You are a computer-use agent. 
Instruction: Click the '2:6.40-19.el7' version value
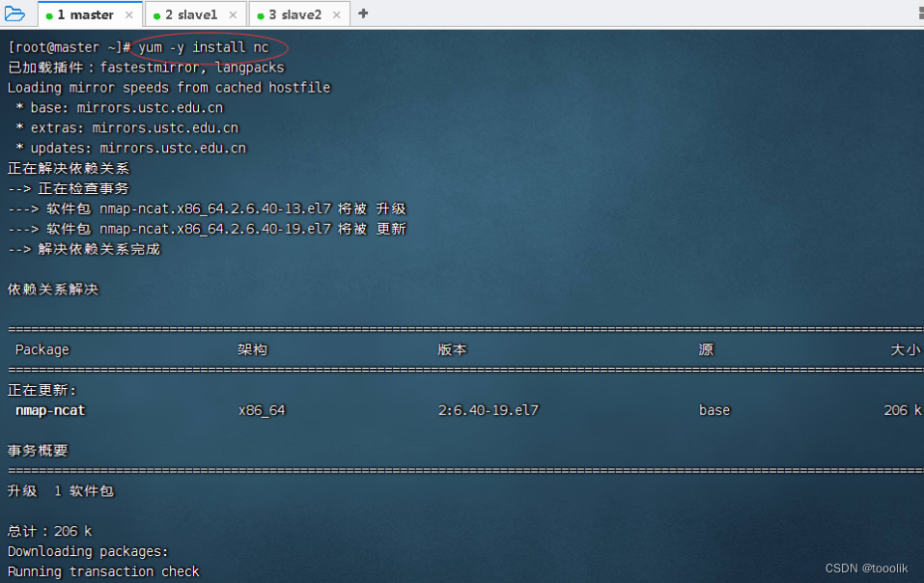tap(488, 410)
